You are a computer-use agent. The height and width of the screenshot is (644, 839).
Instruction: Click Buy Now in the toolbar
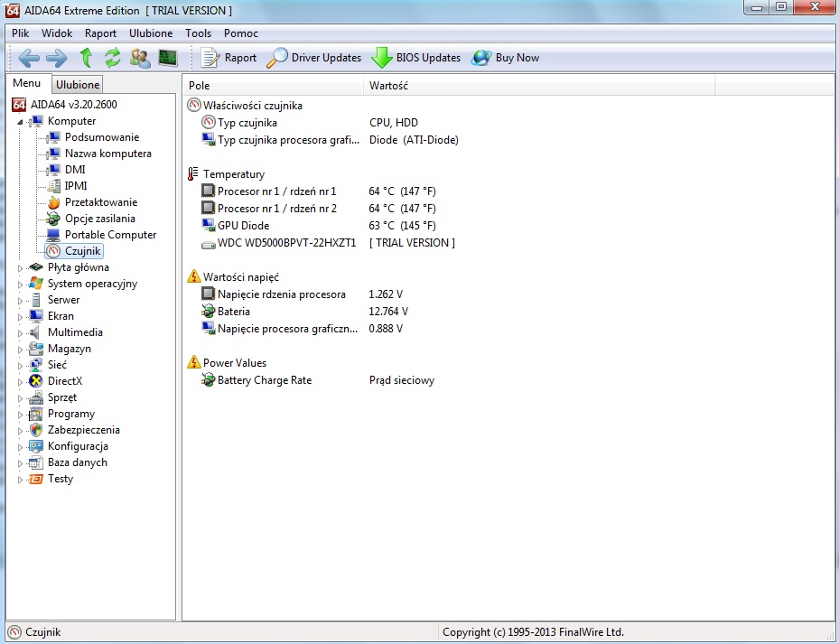pos(506,58)
